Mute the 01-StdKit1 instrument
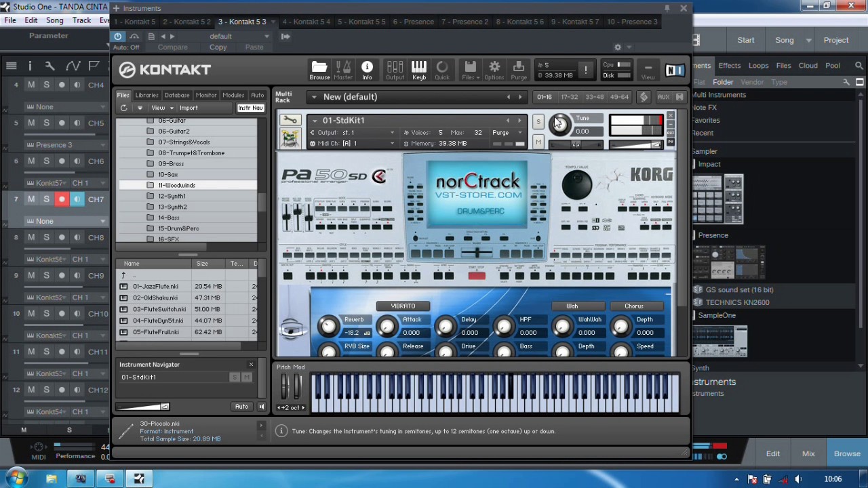The image size is (868, 488). (538, 142)
